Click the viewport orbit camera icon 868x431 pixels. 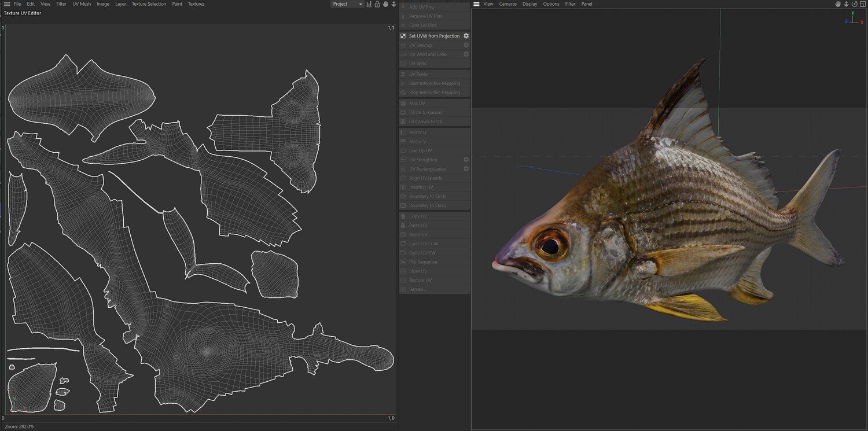(854, 4)
